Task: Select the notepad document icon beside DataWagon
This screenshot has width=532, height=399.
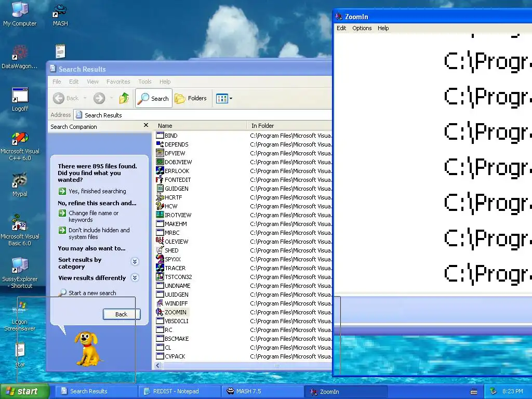Action: point(60,51)
